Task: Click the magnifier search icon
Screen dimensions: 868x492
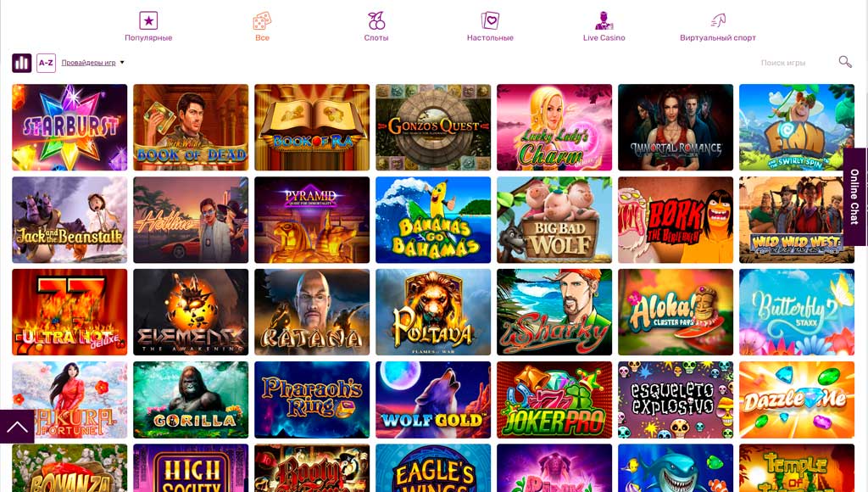Action: click(x=845, y=61)
